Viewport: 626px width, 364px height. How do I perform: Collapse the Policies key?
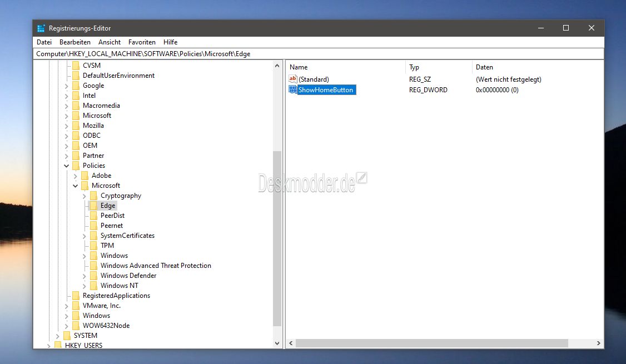click(66, 166)
